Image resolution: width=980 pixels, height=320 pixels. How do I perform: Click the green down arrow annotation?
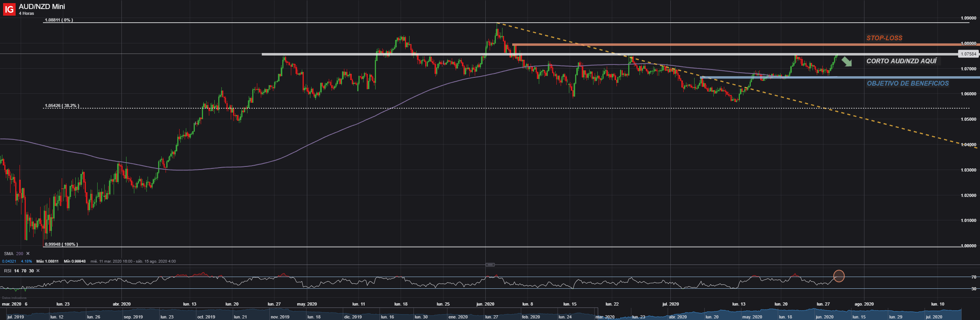coord(846,61)
